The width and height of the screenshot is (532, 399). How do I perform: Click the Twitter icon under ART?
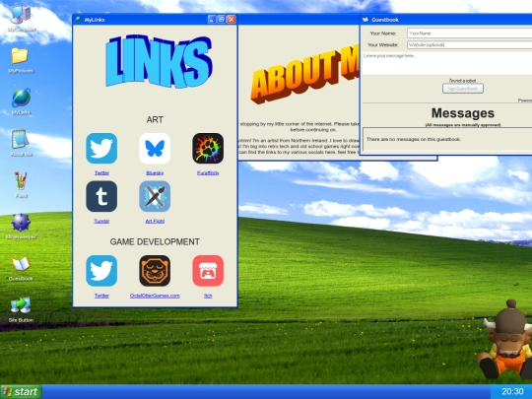click(x=101, y=148)
